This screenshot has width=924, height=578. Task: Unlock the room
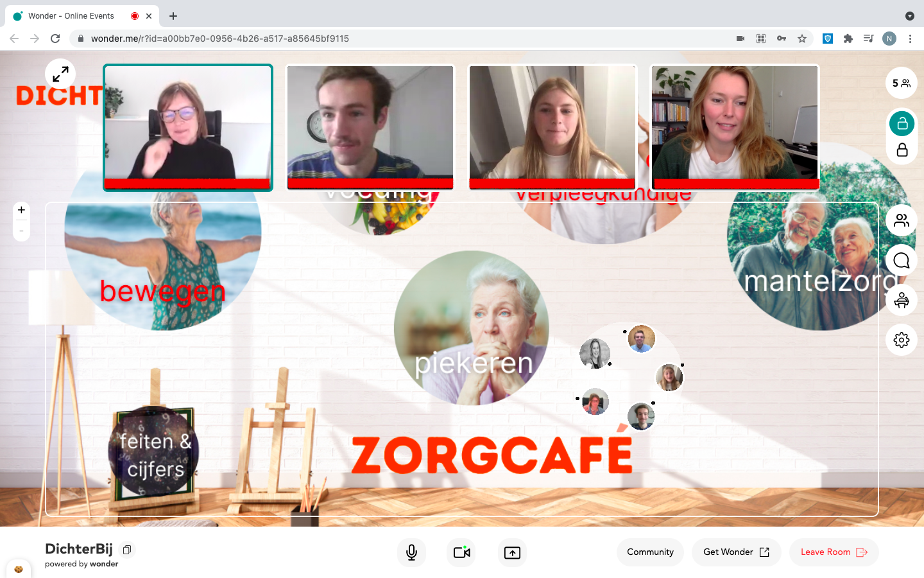[901, 123]
